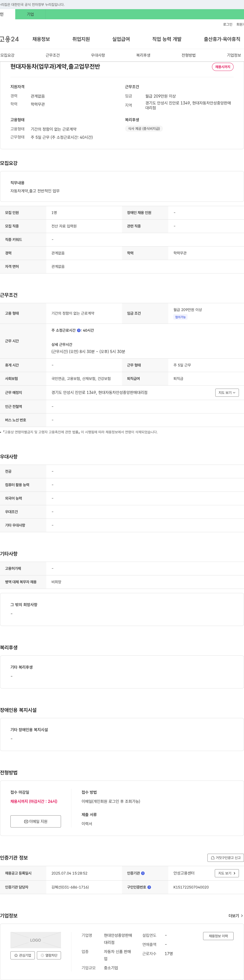Click the 채용시까지 status badge
This screenshot has height=980, width=244.
223,67
